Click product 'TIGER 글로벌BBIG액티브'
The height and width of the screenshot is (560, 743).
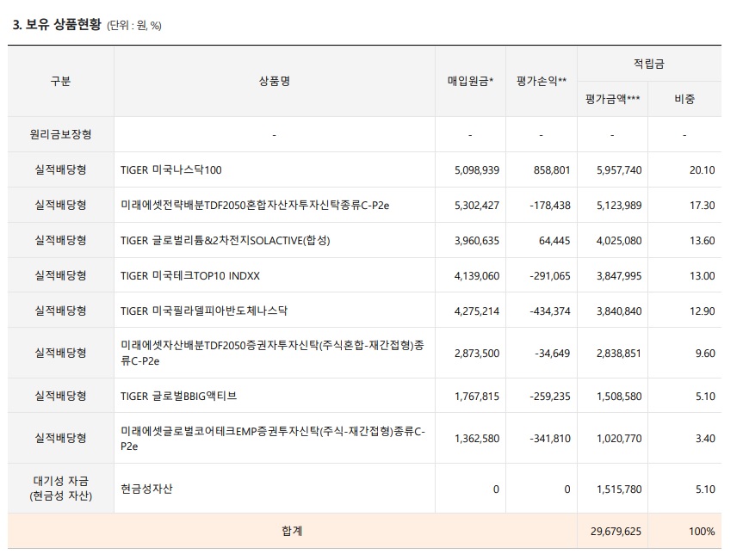[x=178, y=396]
